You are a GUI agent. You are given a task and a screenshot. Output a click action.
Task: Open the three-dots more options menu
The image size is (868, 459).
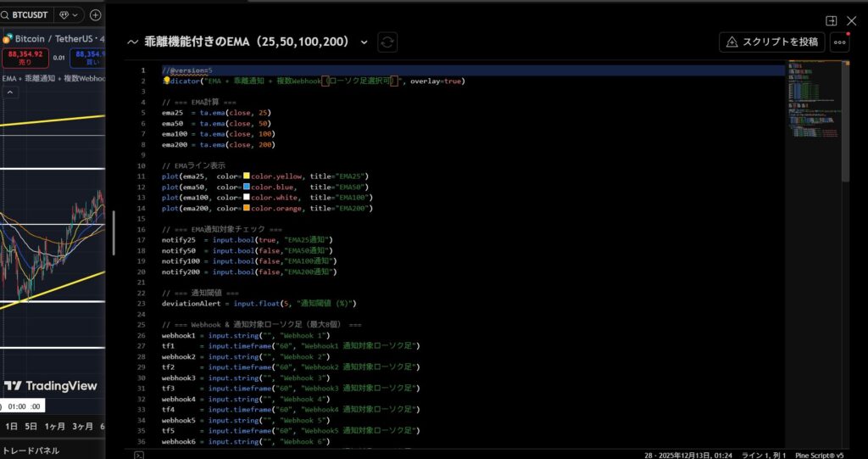click(840, 42)
